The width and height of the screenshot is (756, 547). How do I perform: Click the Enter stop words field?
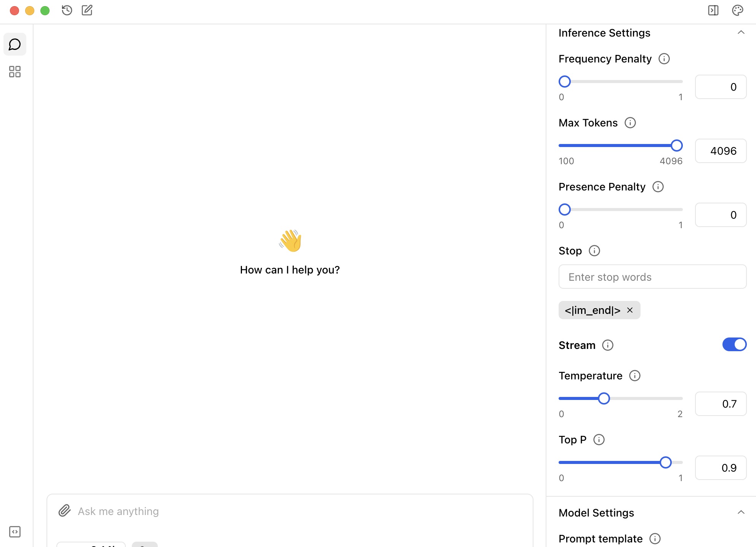[x=652, y=277]
